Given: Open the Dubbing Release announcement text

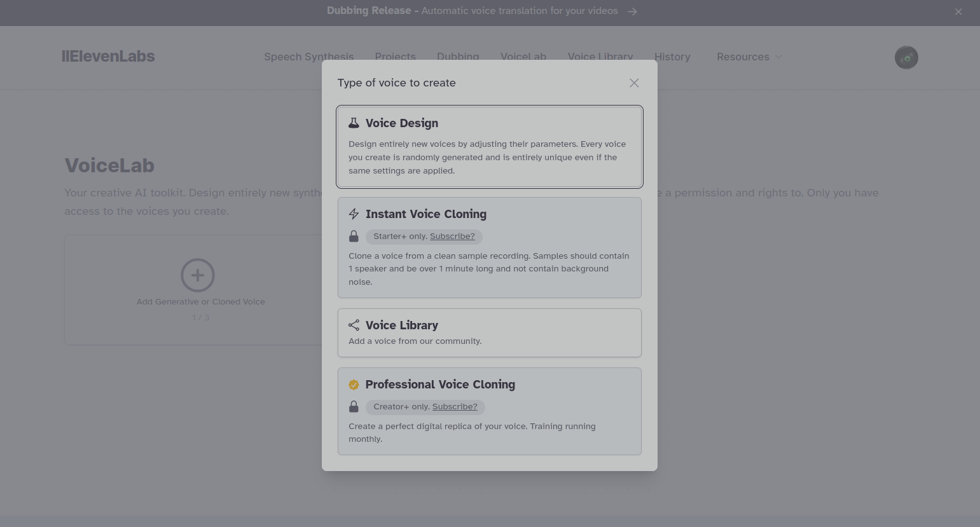Looking at the screenshot, I should [x=472, y=11].
